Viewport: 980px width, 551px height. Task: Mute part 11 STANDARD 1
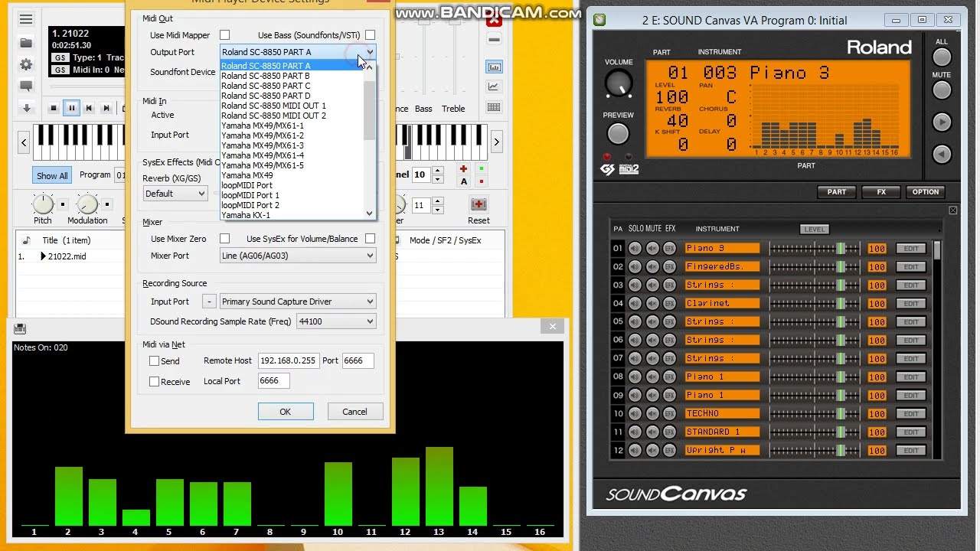[652, 432]
